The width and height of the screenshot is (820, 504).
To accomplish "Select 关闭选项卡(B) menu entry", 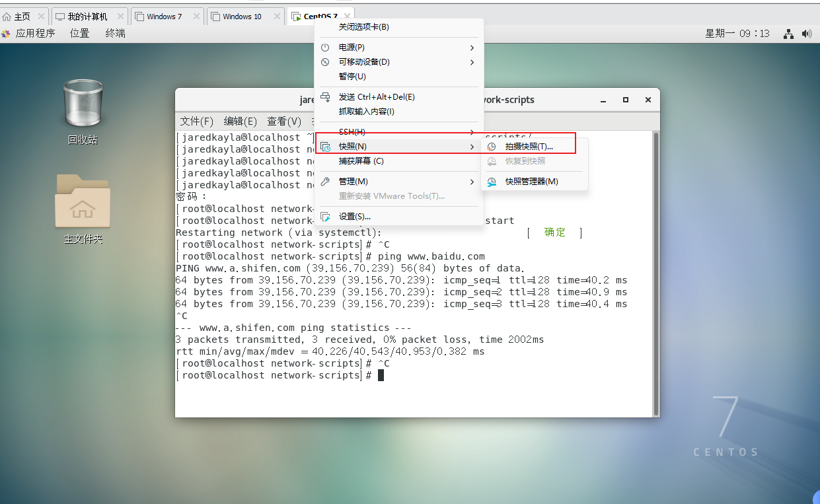I will [x=399, y=27].
